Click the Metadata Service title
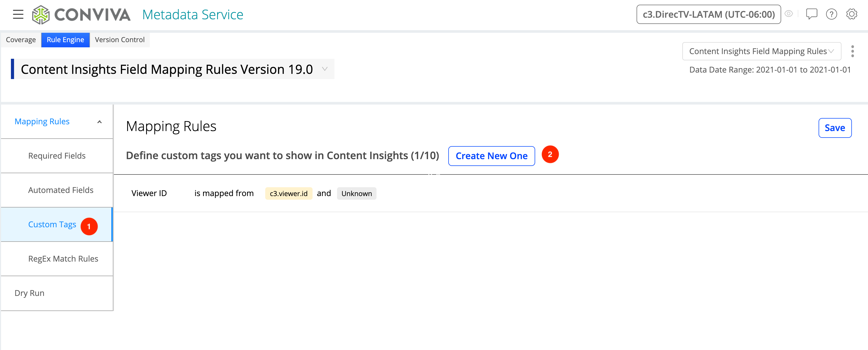The image size is (868, 350). pyautogui.click(x=193, y=15)
